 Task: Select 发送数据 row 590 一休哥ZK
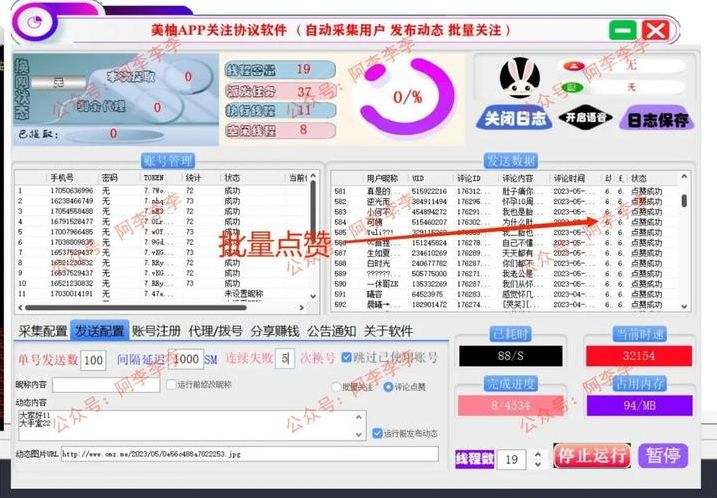coord(506,284)
